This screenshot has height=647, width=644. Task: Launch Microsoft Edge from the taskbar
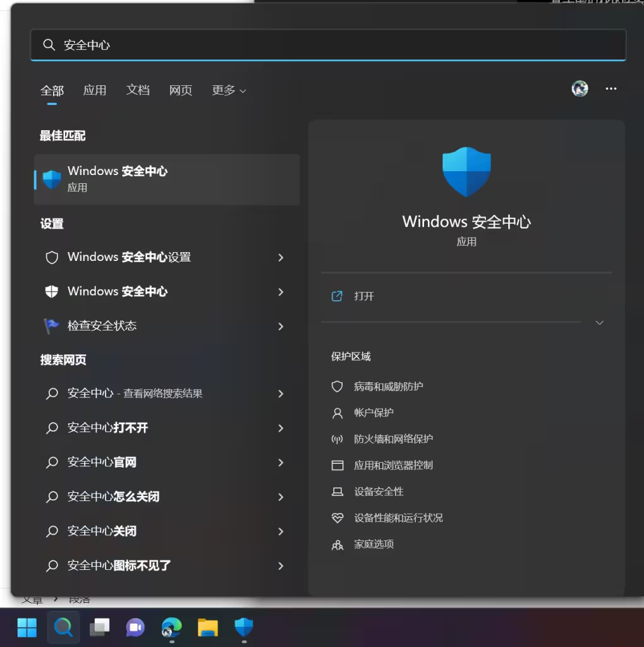click(x=171, y=627)
